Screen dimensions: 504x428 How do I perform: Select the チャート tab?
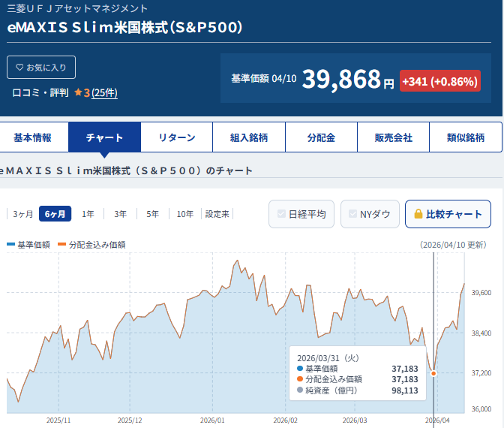pyautogui.click(x=104, y=137)
